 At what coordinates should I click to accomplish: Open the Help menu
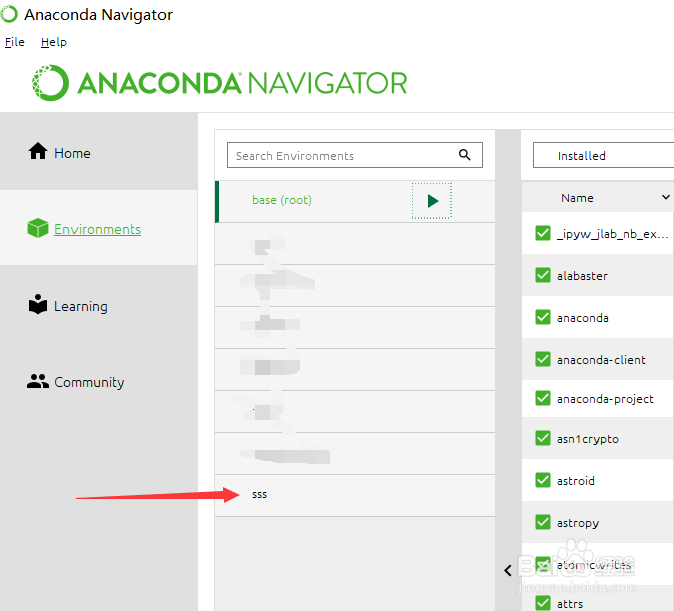[54, 42]
